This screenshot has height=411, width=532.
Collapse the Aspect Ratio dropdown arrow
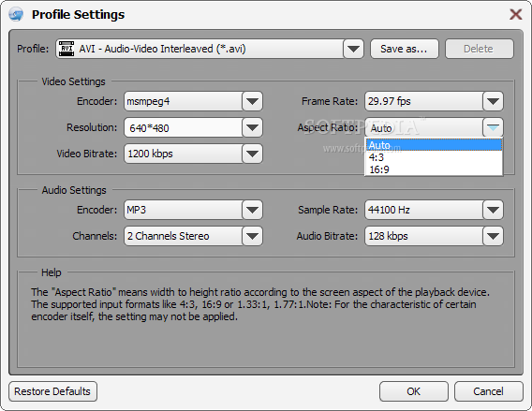[x=493, y=127]
